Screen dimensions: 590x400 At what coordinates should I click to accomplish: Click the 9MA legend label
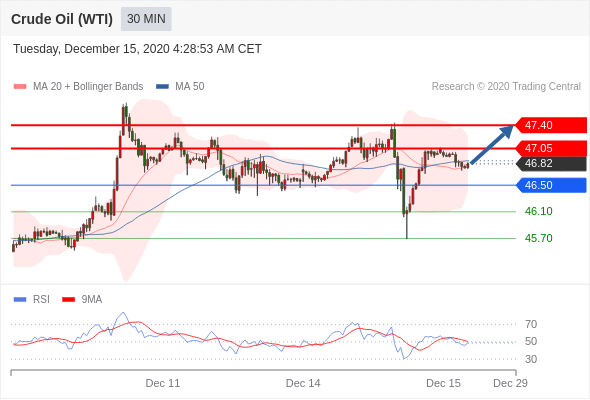tap(92, 300)
